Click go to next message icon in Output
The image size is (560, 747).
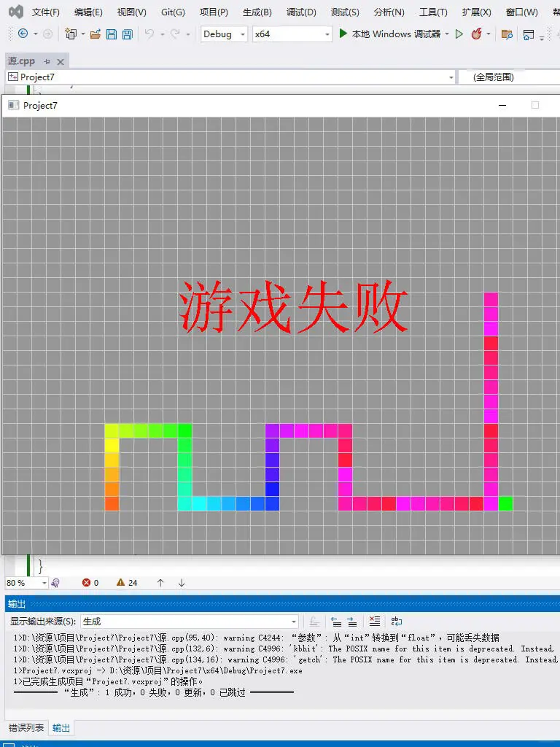point(352,622)
